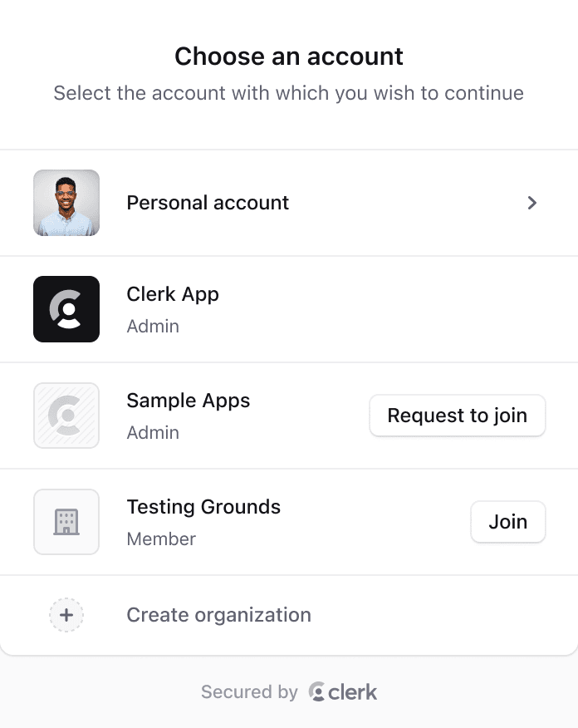The width and height of the screenshot is (578, 728).
Task: Click the Request to join button
Action: (457, 416)
